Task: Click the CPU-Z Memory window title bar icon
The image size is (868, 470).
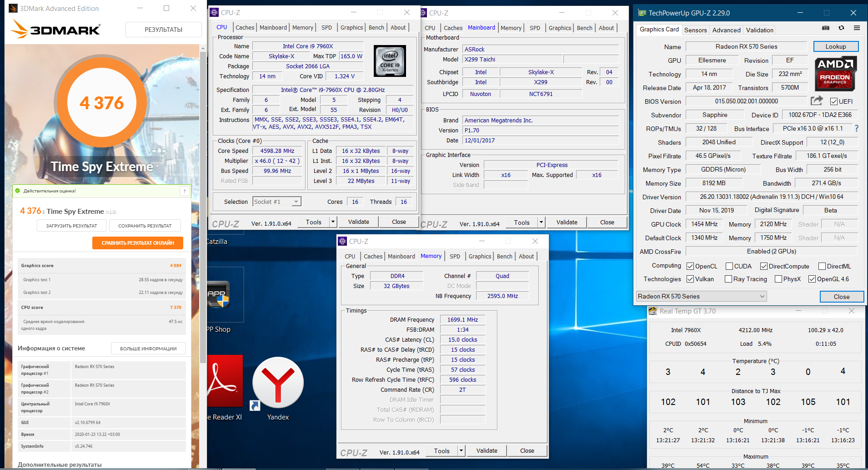Action: pos(343,241)
